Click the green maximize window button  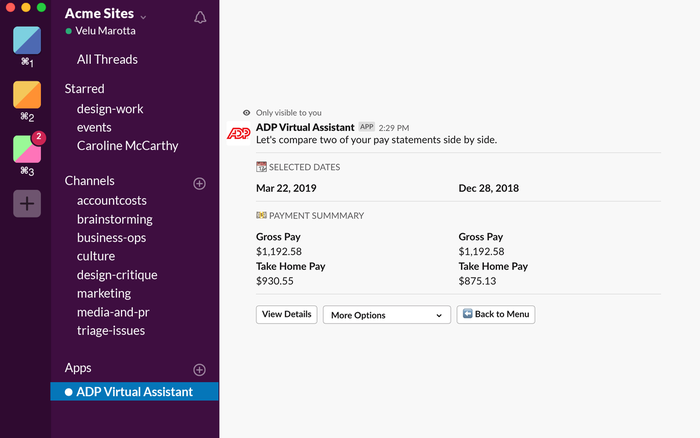pos(41,7)
